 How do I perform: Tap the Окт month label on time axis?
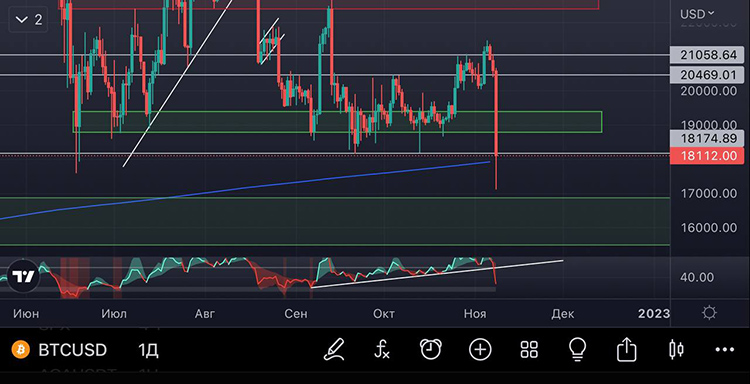tap(384, 314)
